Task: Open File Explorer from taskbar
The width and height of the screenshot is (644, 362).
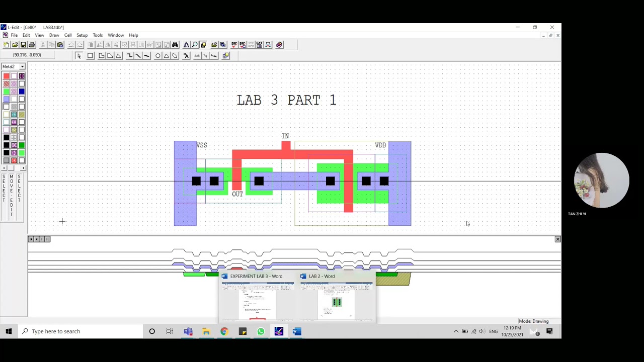Action: [x=206, y=331]
